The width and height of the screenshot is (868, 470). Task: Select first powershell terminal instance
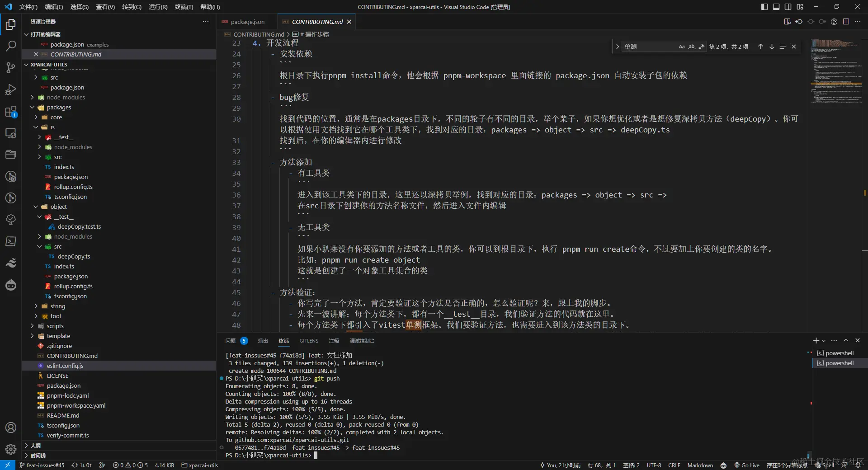pos(839,353)
